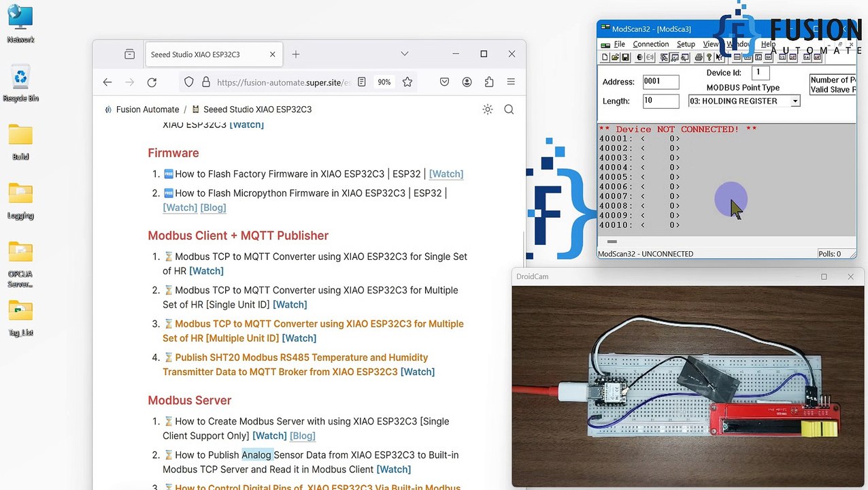The height and width of the screenshot is (490, 868).
Task: Click the ModScan32 title bar app icon
Action: [605, 29]
